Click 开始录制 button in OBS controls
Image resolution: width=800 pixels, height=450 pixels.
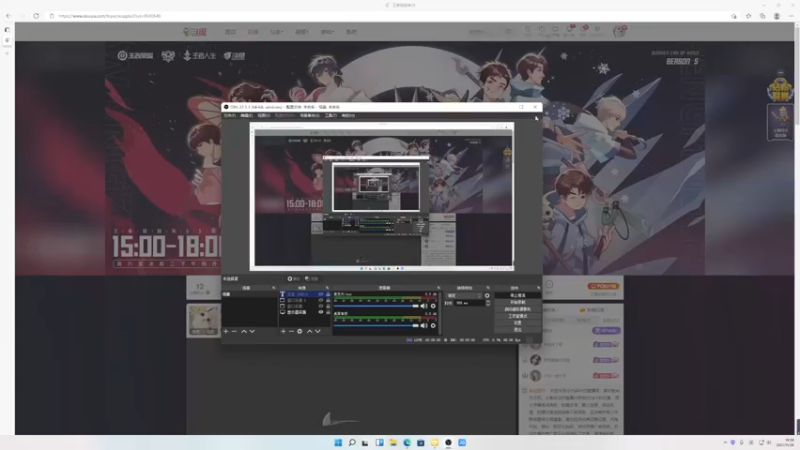coord(517,302)
